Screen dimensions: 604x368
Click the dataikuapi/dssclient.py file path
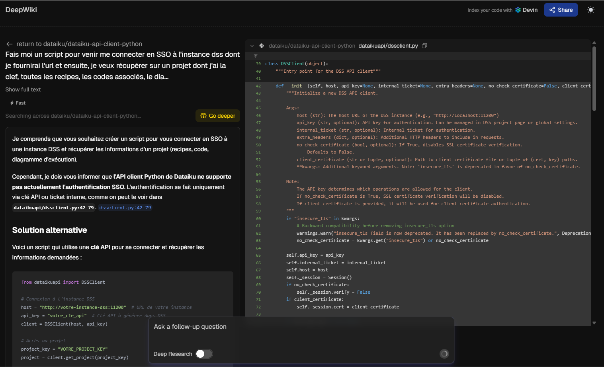point(388,46)
